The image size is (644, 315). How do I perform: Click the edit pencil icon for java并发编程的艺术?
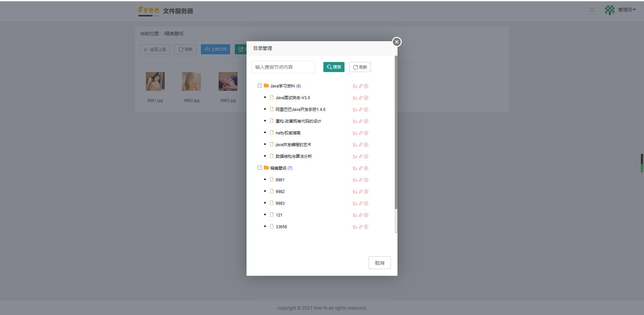point(360,145)
